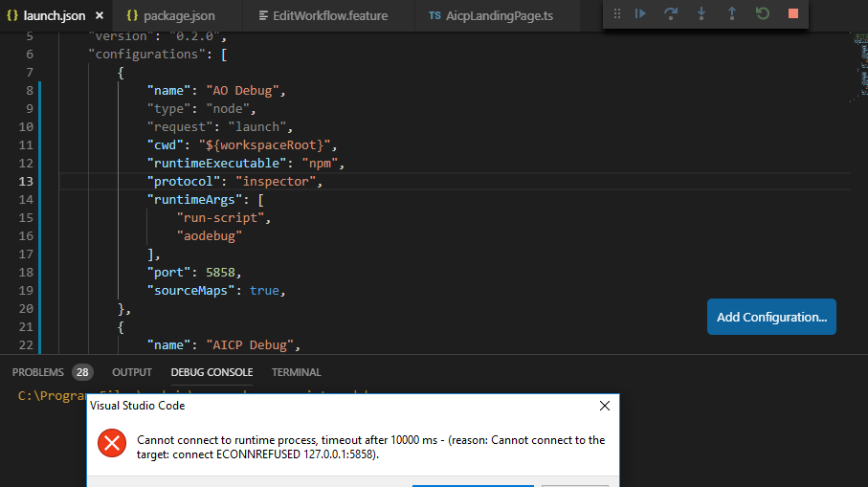
Task: Click the "Cannot connect to runtime process" message
Action: (371, 447)
